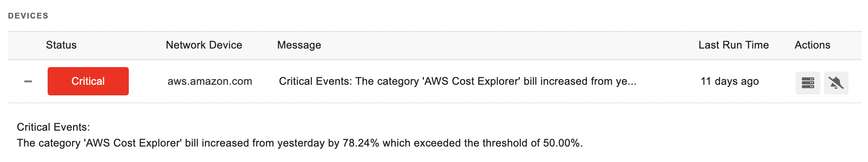Click the Actions column header
The height and width of the screenshot is (162, 868).
point(812,45)
